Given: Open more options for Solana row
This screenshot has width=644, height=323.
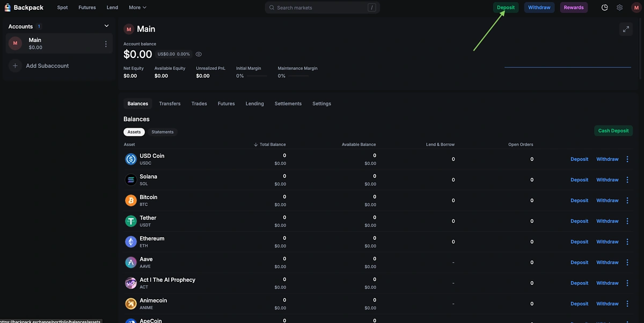Looking at the screenshot, I should tap(627, 180).
